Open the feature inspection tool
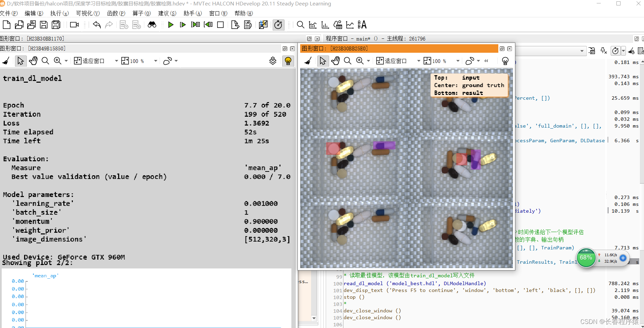644x328 pixels. point(338,25)
